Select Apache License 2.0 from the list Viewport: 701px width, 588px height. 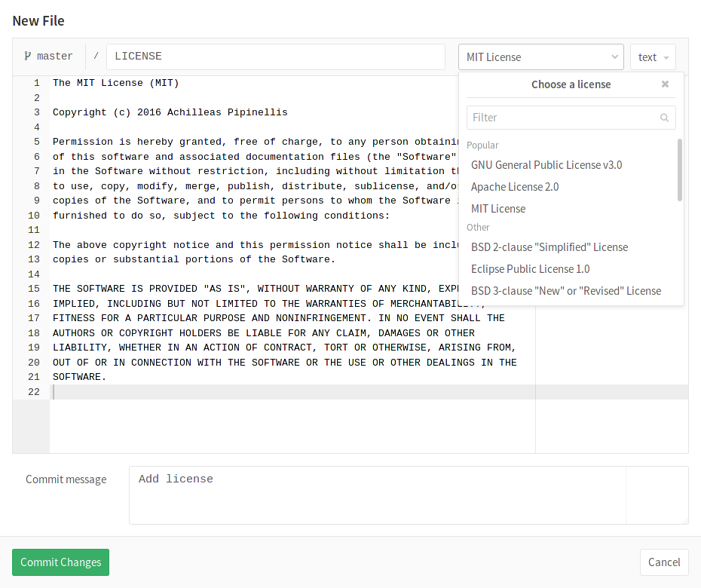click(514, 186)
